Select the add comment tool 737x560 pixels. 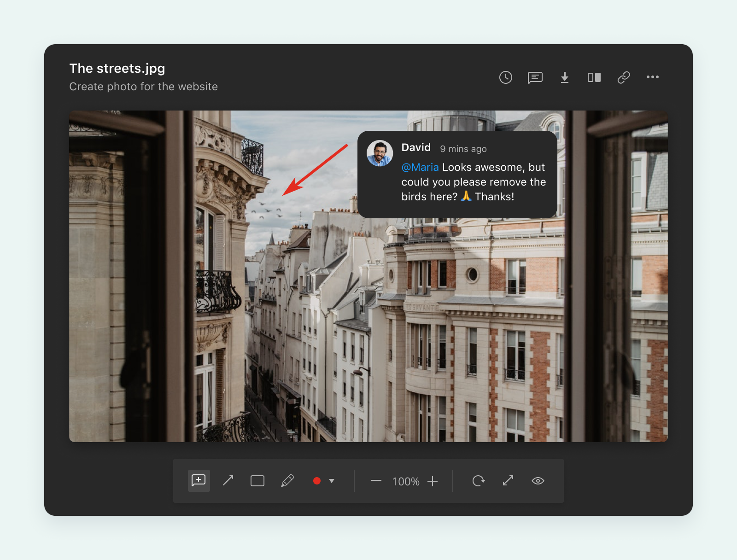199,481
